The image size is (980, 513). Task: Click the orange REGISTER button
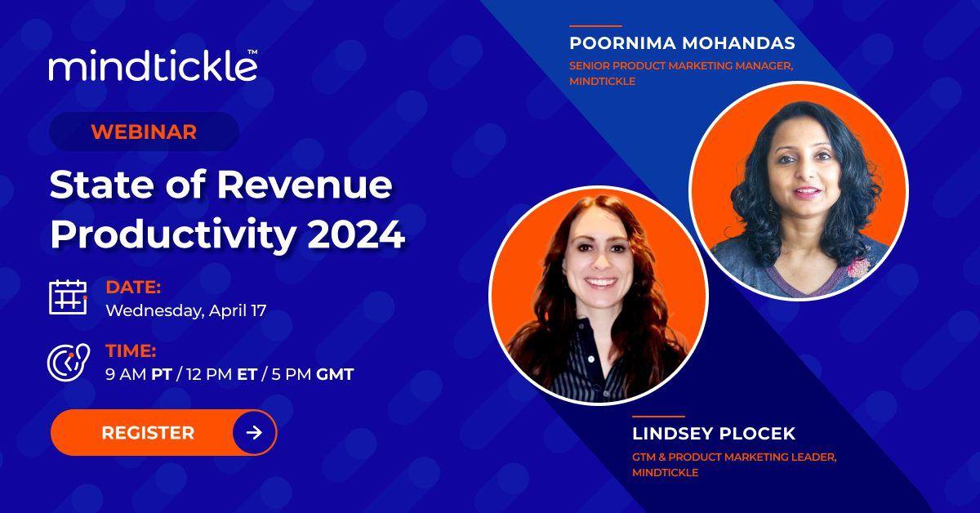[163, 432]
